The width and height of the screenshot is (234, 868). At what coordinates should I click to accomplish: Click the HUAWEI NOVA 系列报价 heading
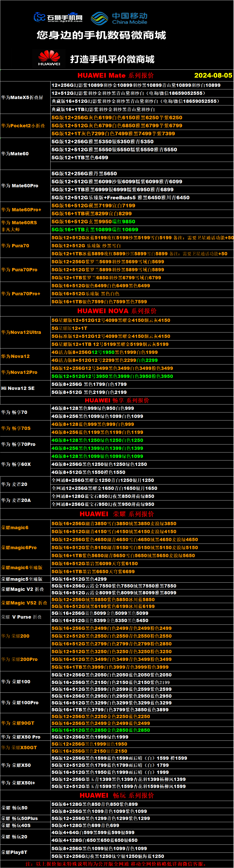pyautogui.click(x=117, y=311)
